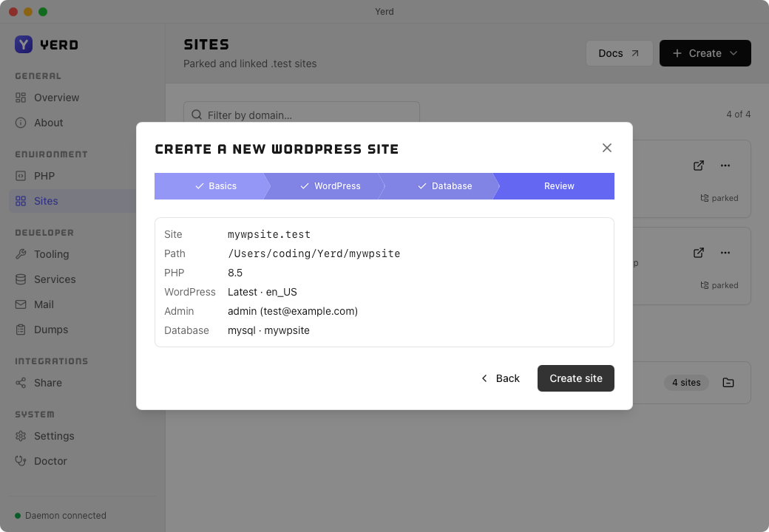Click the plus icon on Create
The height and width of the screenshot is (532, 769).
[677, 53]
